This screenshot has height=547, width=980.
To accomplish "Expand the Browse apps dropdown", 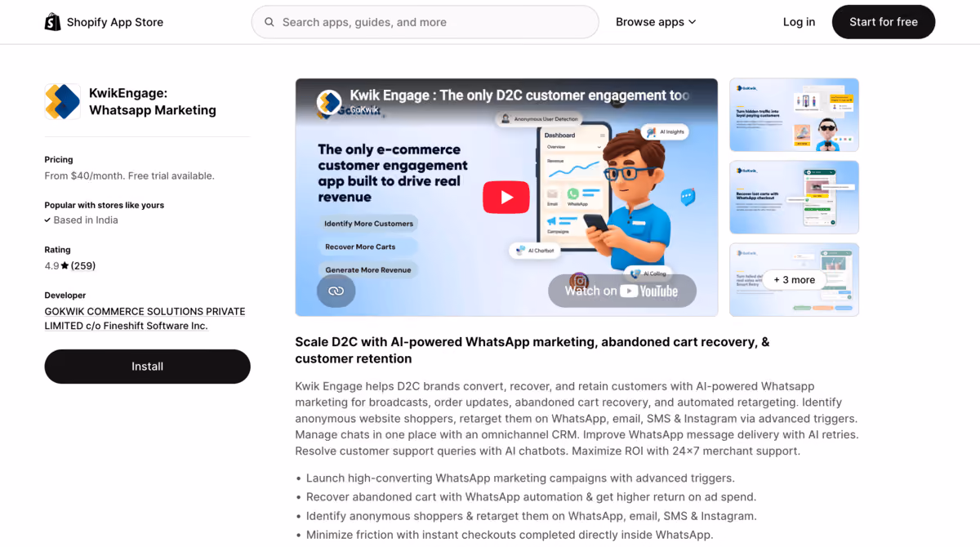I will tap(656, 22).
